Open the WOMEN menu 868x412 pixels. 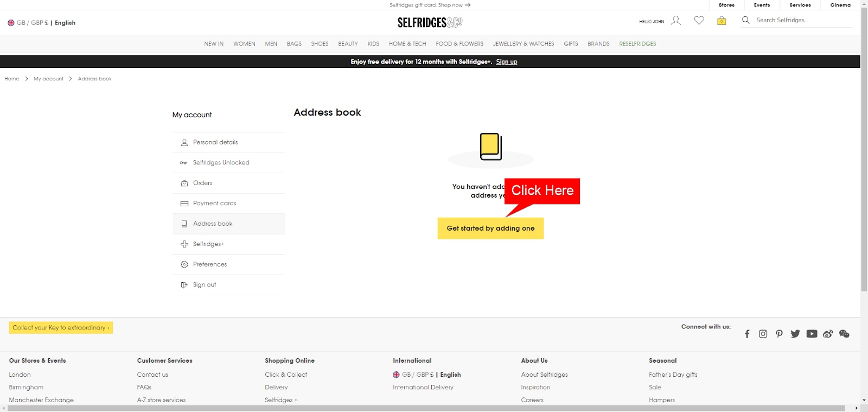[x=244, y=44]
